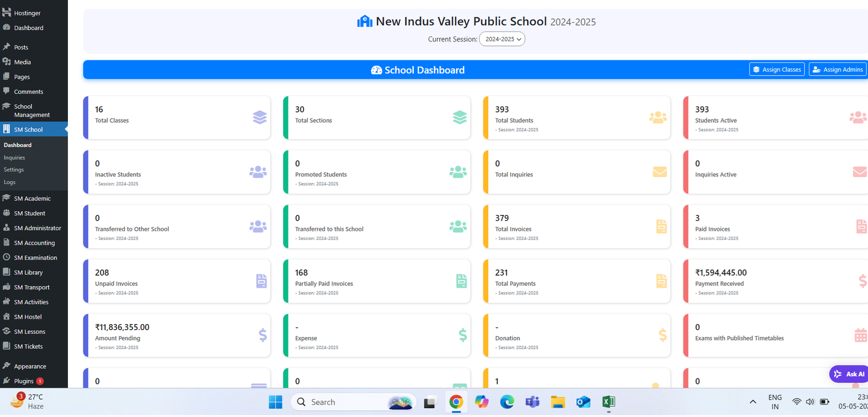The image size is (868, 417).
Task: Open File Explorer from the taskbar
Action: pos(558,402)
